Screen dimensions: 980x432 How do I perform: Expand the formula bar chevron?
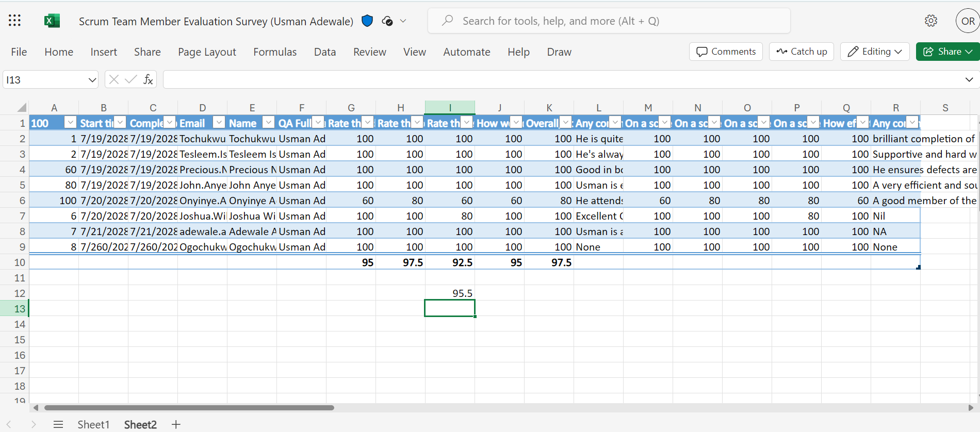pos(969,79)
